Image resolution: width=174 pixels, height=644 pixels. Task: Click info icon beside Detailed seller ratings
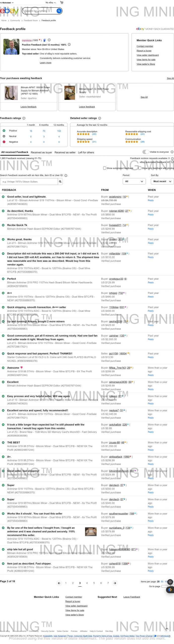[x=100, y=118]
